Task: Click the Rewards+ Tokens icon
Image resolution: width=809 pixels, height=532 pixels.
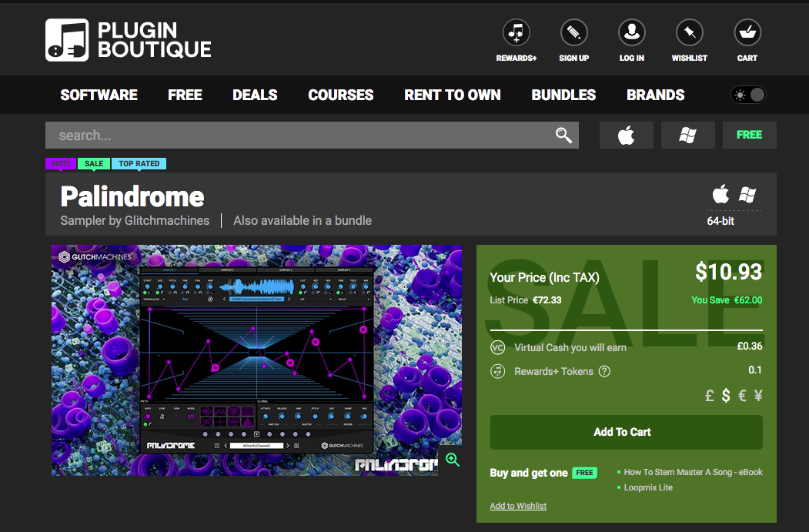Action: tap(497, 371)
